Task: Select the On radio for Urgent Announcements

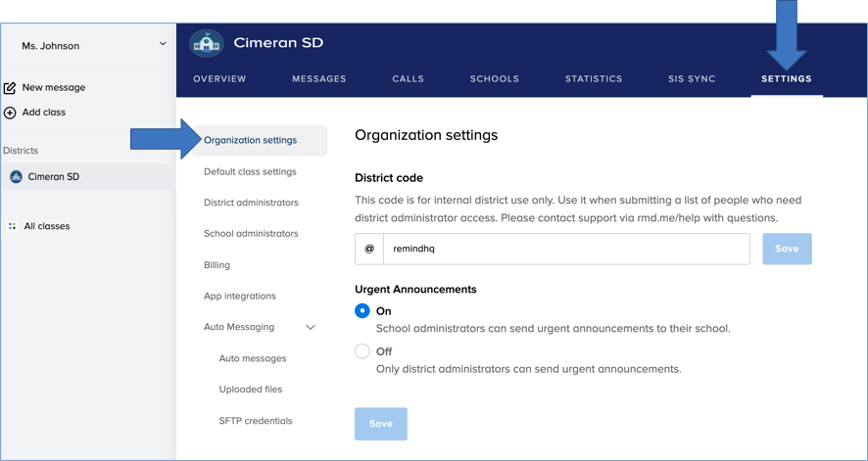Action: pyautogui.click(x=362, y=311)
